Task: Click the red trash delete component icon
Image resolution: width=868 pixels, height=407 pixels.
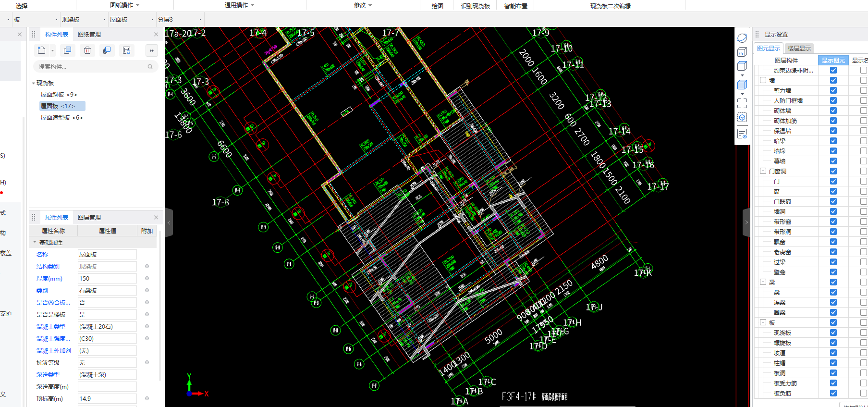Action: pyautogui.click(x=87, y=50)
